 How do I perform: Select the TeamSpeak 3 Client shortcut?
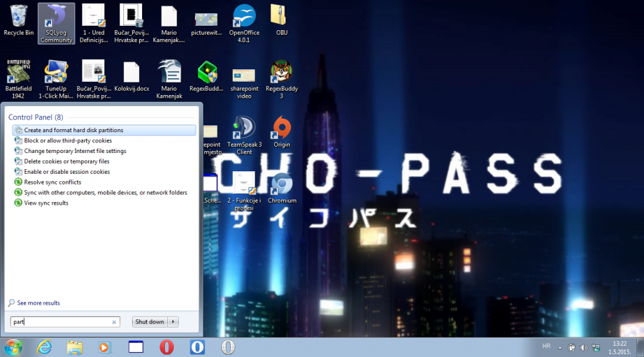click(245, 135)
